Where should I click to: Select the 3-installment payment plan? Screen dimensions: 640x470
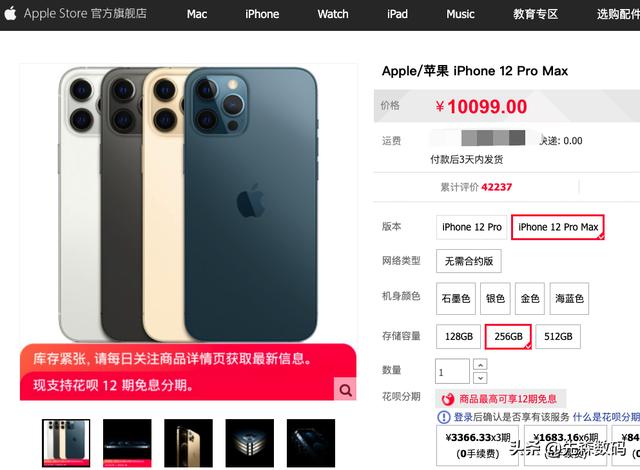pos(478,445)
